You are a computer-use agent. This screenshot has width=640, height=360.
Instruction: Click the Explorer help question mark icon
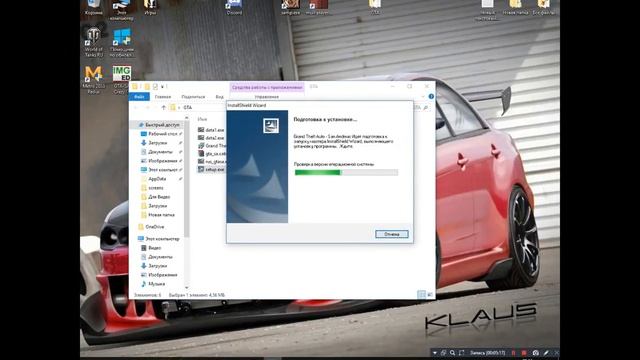point(431,96)
